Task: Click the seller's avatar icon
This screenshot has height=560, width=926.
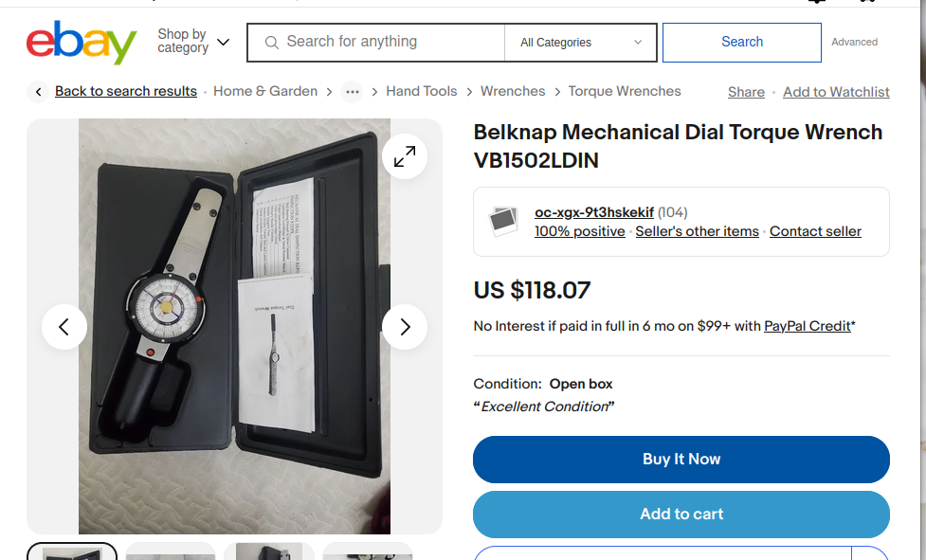Action: (503, 222)
